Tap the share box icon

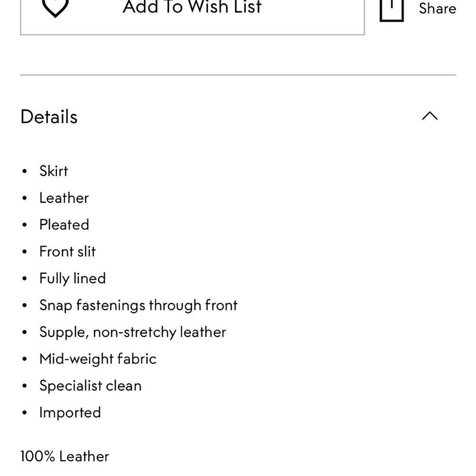392,10
